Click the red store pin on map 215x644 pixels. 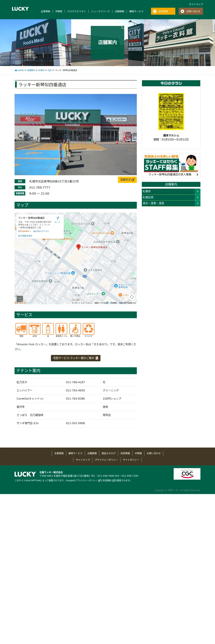(x=78, y=247)
